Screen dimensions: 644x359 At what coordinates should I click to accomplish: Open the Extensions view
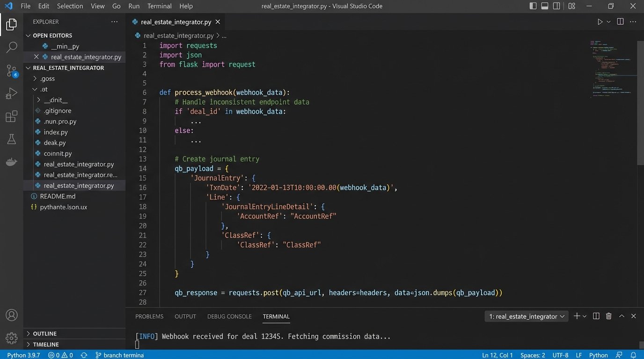pos(12,116)
